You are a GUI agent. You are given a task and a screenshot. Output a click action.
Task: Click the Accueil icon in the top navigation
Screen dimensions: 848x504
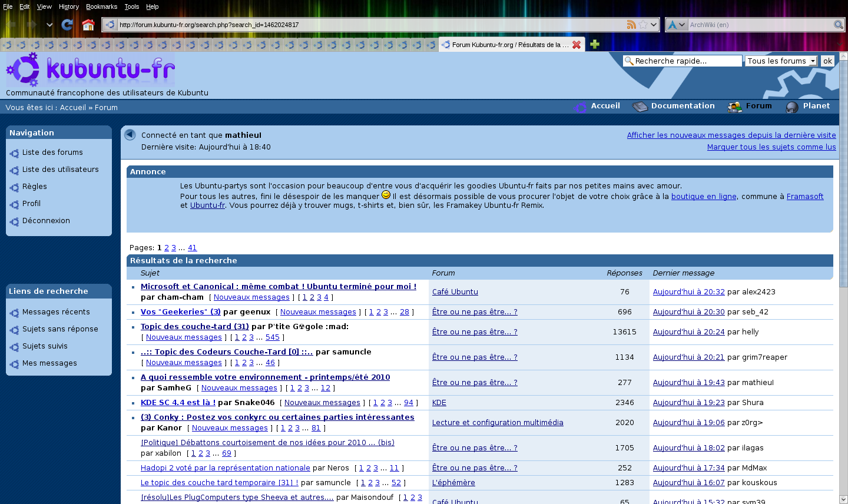coord(580,107)
